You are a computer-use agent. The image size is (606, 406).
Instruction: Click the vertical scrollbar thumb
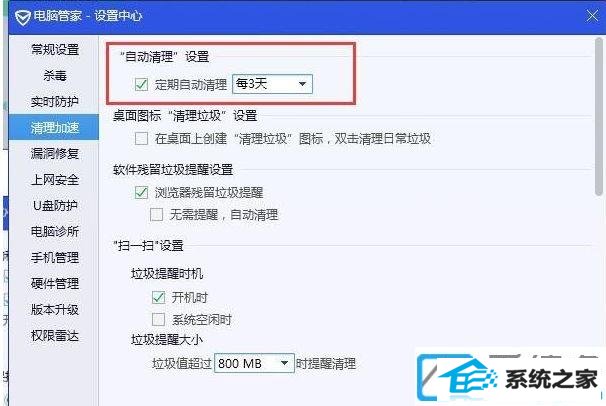tap(599, 116)
